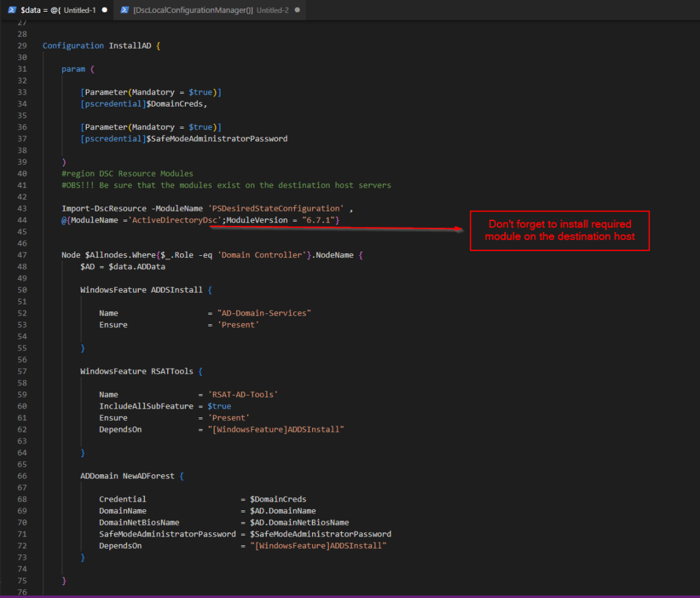Click PowerShell icon on Untitled-2 tab
The width and height of the screenshot is (700, 598).
(125, 10)
